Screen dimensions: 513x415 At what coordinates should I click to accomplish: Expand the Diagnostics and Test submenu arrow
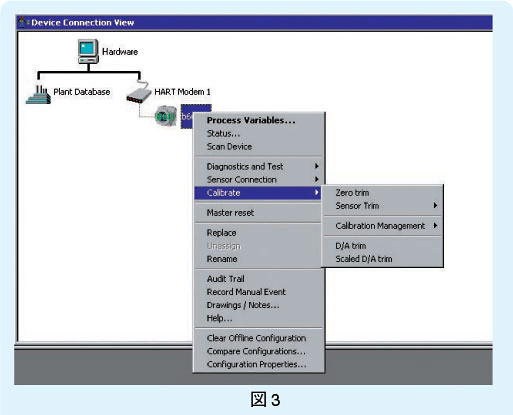click(x=316, y=166)
